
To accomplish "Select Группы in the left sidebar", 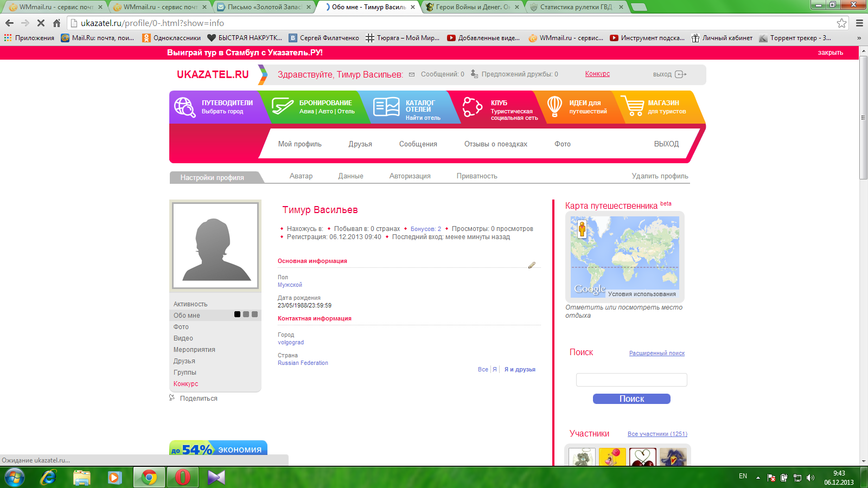I will [x=185, y=373].
